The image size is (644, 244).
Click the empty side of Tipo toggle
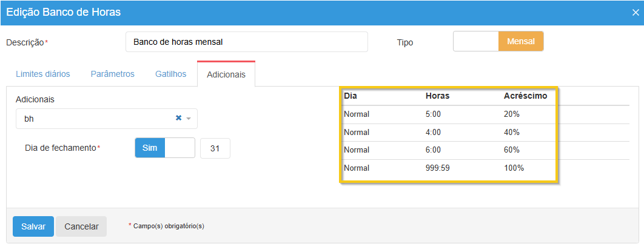476,42
